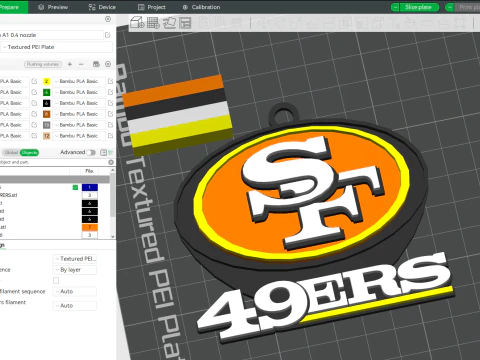This screenshot has height=360, width=480.
Task: Tick the empty checkbox below By layer
Action: pos(56,280)
